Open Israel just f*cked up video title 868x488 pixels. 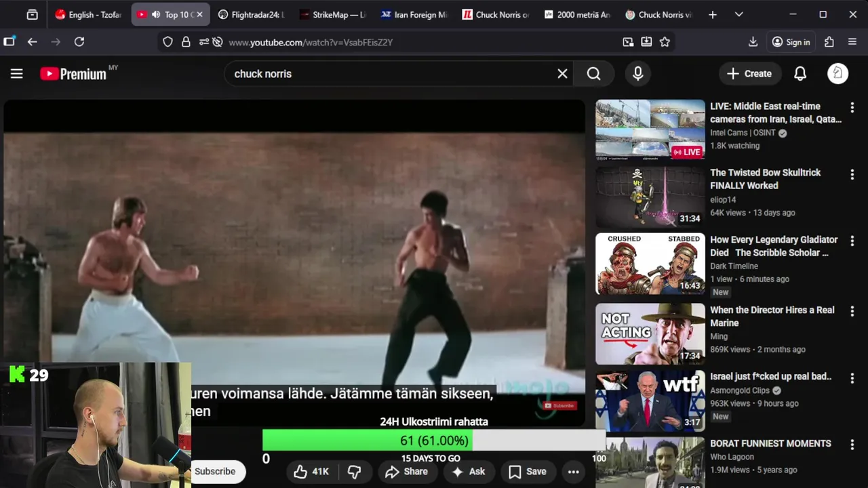pos(770,376)
